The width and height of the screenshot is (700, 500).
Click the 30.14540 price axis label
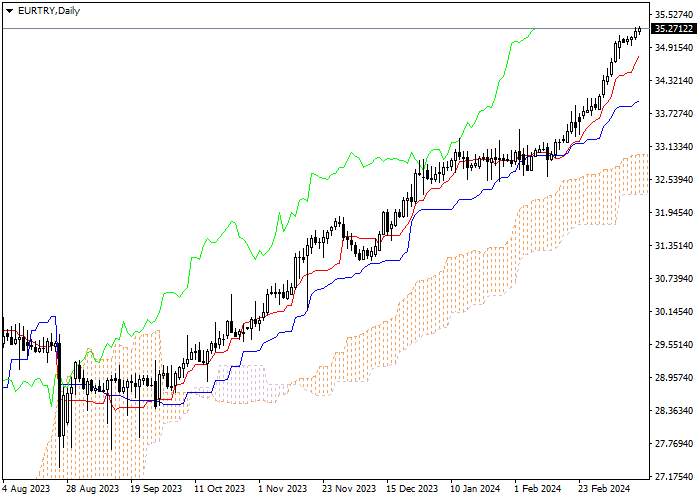click(x=674, y=312)
